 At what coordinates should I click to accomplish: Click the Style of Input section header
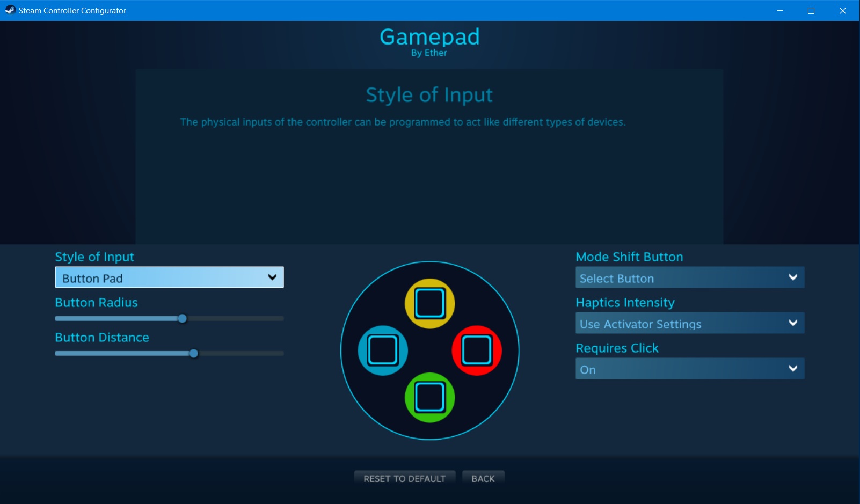pos(94,257)
